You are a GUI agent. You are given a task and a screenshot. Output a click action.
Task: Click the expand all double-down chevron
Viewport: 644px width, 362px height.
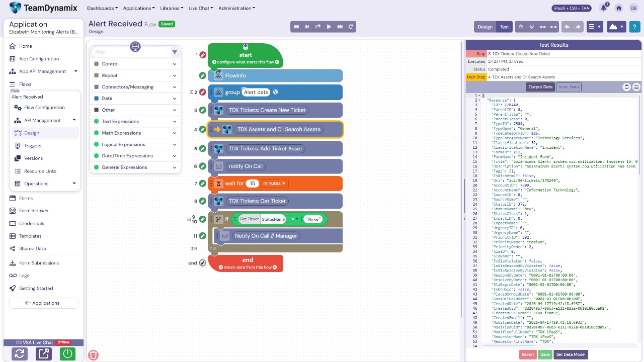point(531,27)
